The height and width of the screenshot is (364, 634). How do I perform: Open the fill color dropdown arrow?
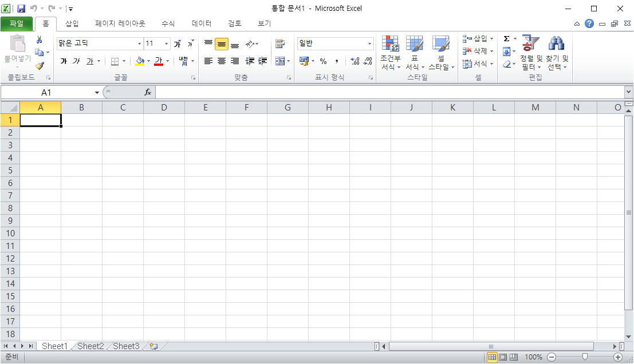click(x=148, y=61)
